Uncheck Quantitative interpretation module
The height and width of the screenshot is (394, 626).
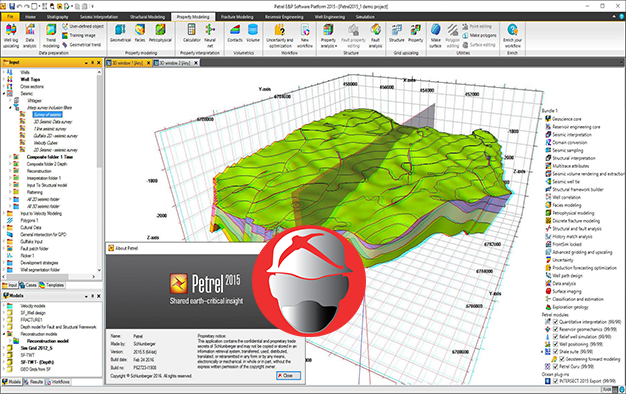555,322
